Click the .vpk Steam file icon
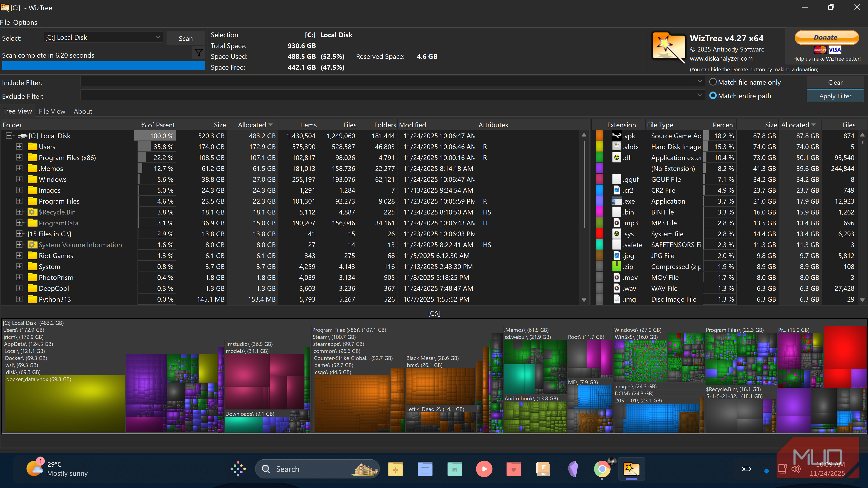 [x=616, y=136]
